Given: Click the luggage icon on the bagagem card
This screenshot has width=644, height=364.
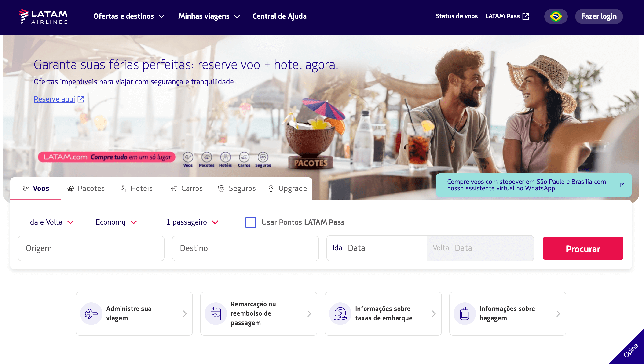Looking at the screenshot, I should point(465,313).
